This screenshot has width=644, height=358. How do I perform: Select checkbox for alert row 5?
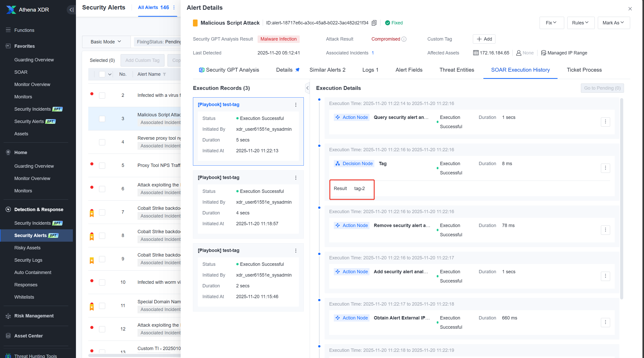point(102,165)
